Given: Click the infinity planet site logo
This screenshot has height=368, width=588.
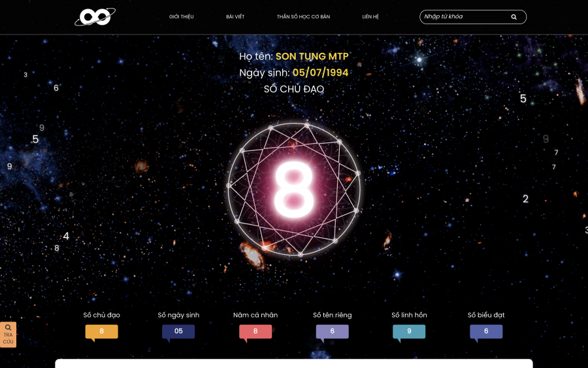Looking at the screenshot, I should pyautogui.click(x=95, y=17).
